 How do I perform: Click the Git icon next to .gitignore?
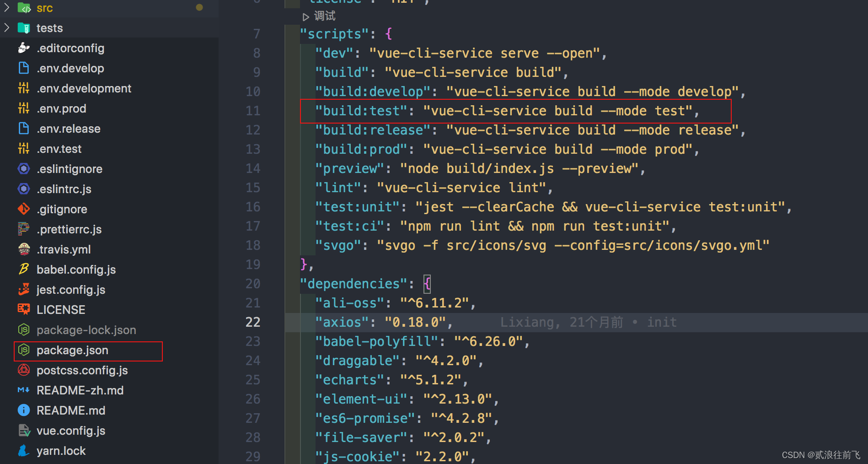point(23,209)
